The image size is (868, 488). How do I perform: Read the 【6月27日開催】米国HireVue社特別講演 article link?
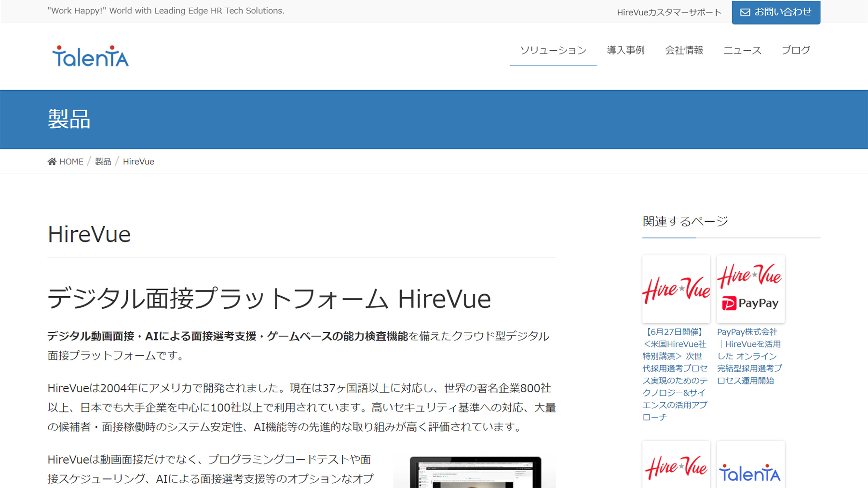pyautogui.click(x=675, y=374)
